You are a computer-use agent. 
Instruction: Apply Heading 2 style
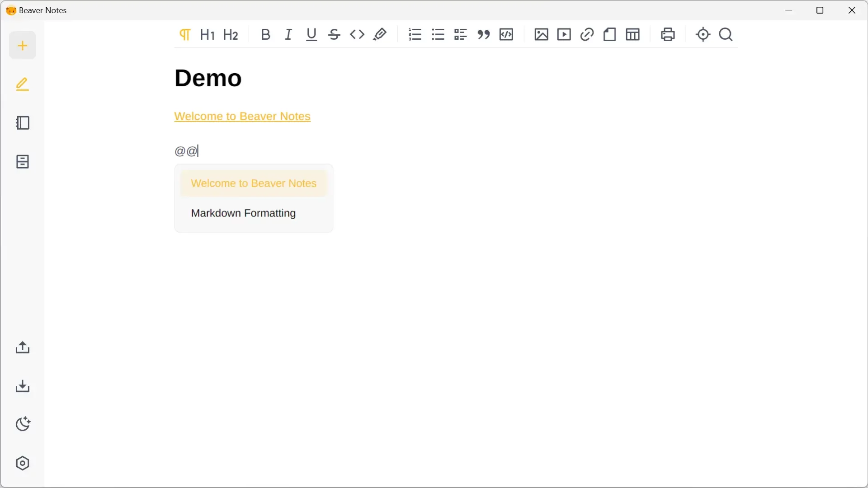231,34
